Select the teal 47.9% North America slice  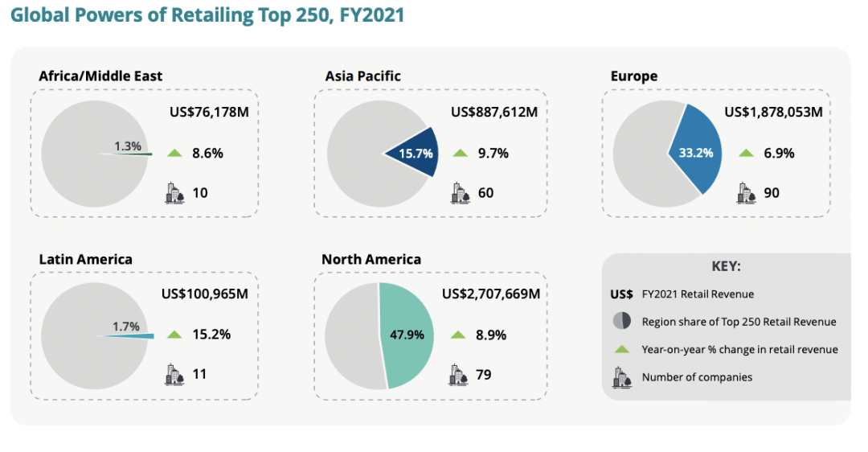(x=407, y=335)
